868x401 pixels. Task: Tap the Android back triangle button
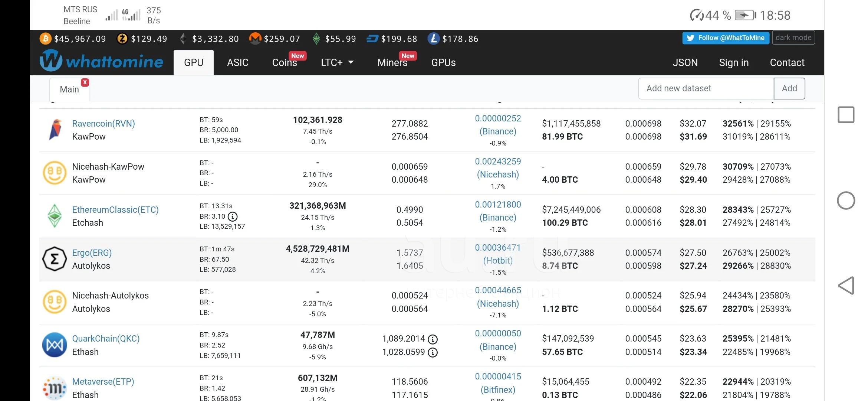tap(846, 286)
